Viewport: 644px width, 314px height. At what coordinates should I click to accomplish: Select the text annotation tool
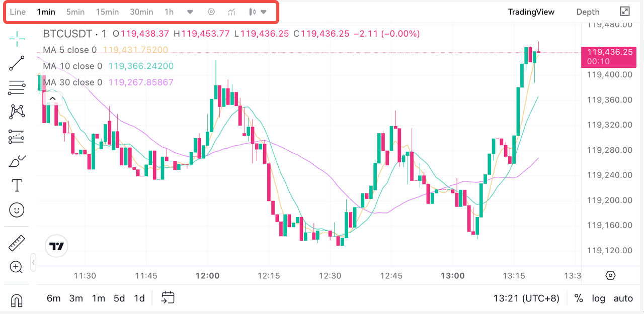pos(17,185)
